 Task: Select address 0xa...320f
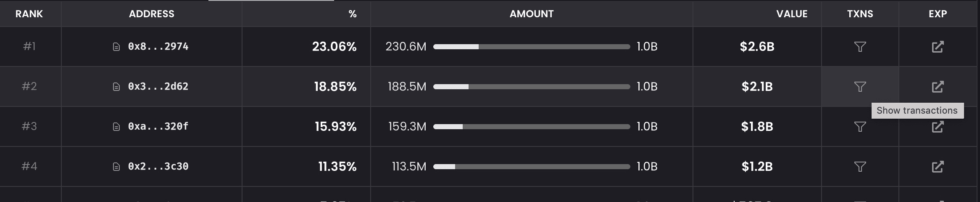coord(158,126)
